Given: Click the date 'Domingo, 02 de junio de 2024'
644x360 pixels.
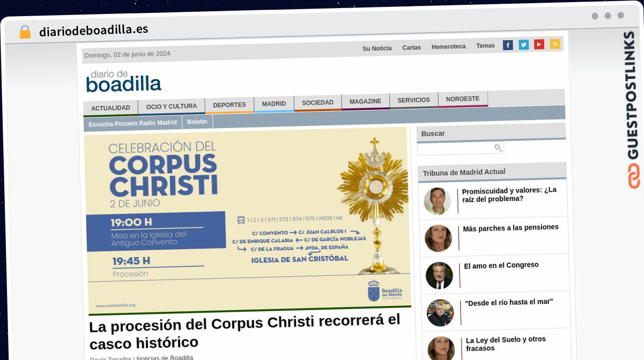Looking at the screenshot, I should pyautogui.click(x=127, y=54).
